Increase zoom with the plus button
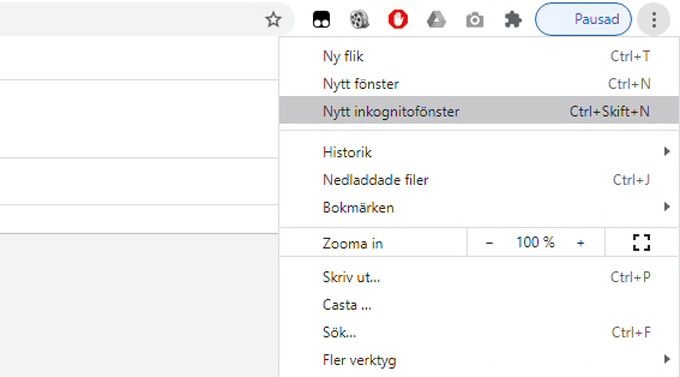The image size is (680, 377). pyautogui.click(x=581, y=243)
